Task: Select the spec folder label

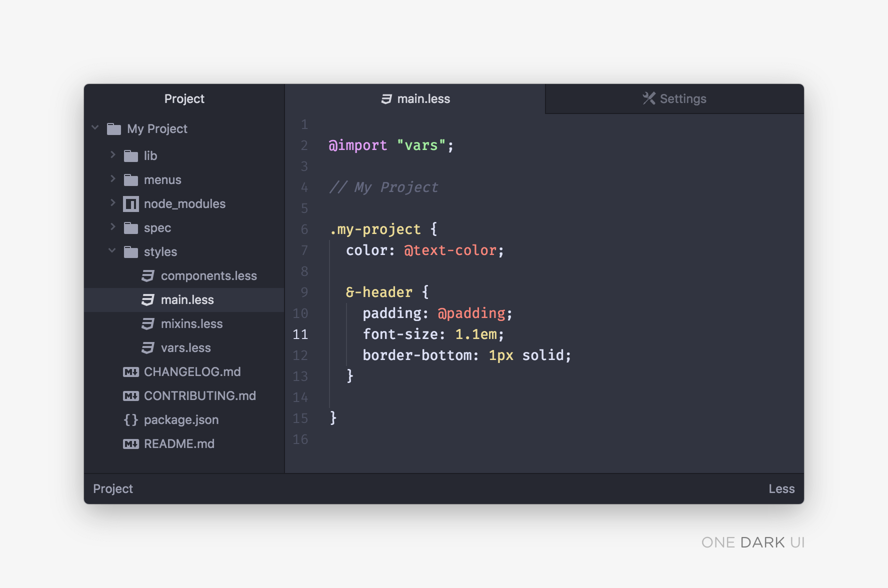Action: [157, 228]
